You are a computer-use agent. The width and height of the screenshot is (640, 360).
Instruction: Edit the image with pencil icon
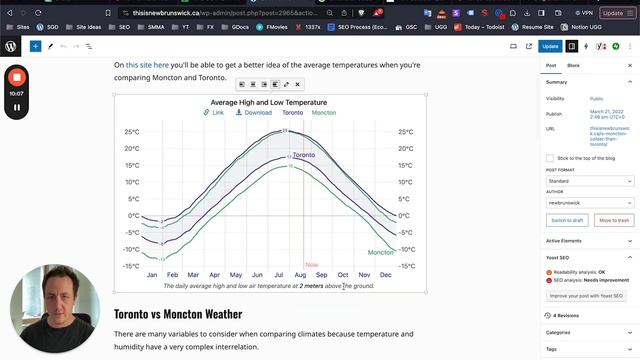click(287, 84)
